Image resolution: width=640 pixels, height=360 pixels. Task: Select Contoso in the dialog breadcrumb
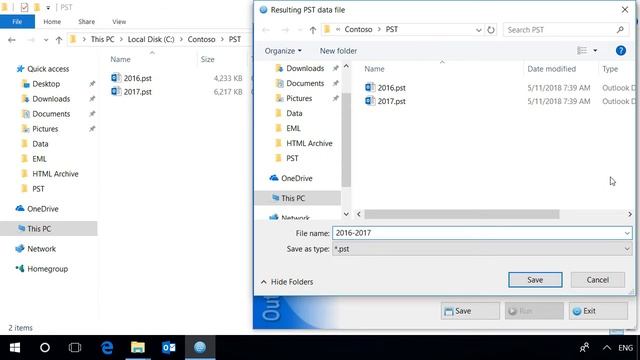tap(358, 29)
